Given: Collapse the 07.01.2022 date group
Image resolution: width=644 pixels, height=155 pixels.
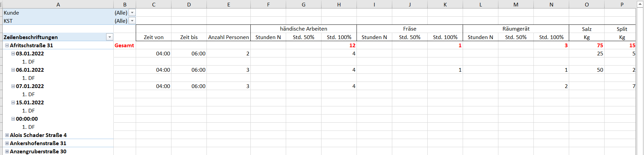Looking at the screenshot, I should pyautogui.click(x=13, y=86).
